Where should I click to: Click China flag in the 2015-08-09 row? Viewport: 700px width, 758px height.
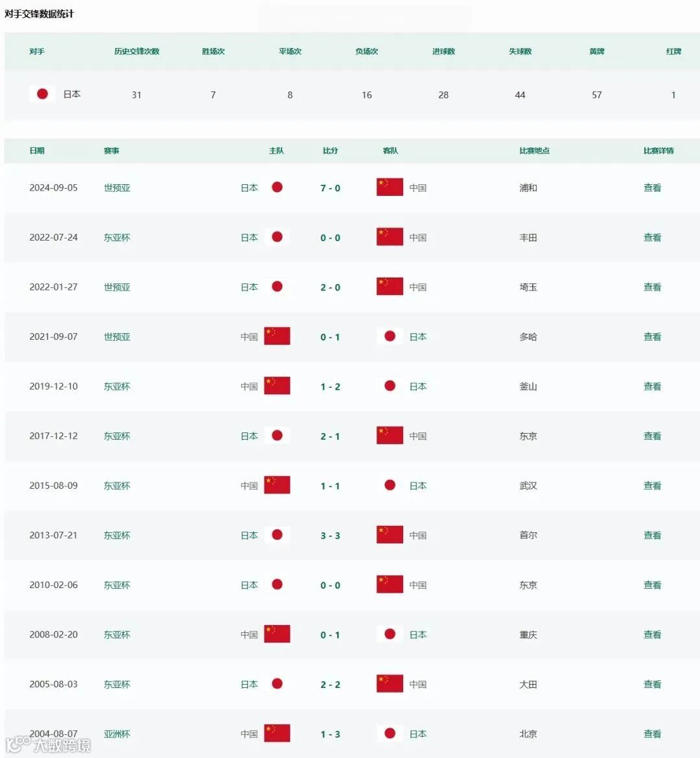(277, 485)
